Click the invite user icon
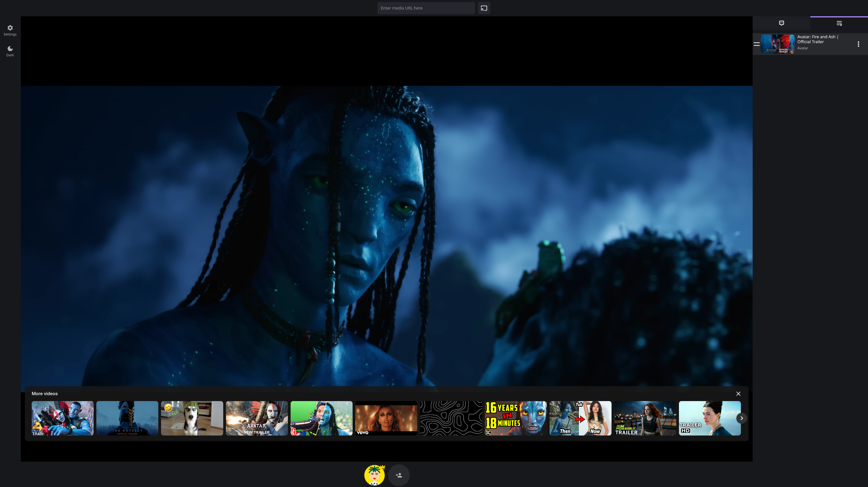The width and height of the screenshot is (868, 487). (x=399, y=475)
